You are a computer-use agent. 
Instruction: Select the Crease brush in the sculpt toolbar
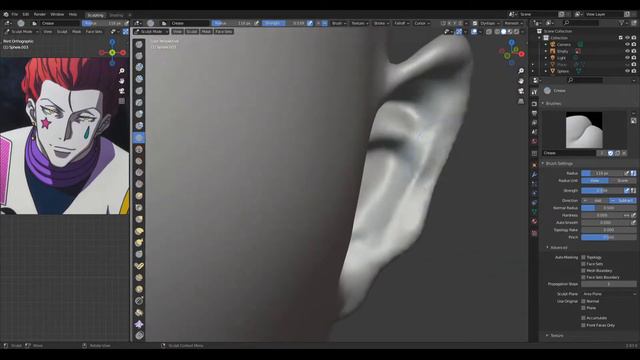(139, 138)
